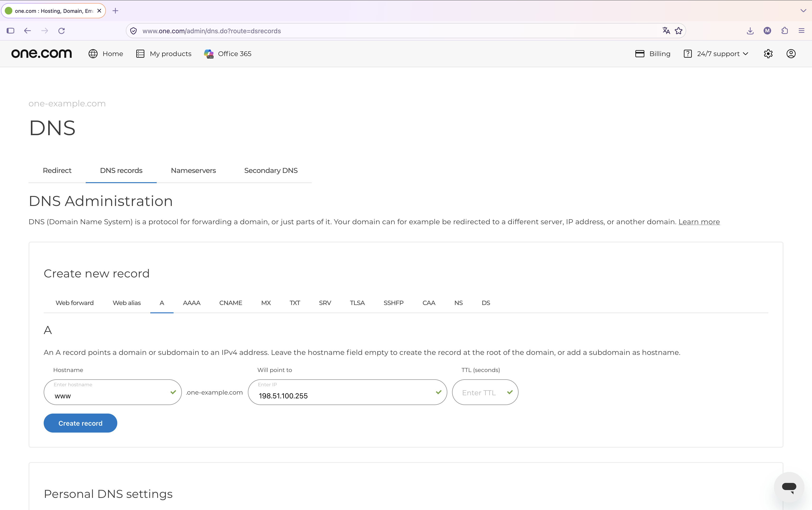Select the NS record type tab
This screenshot has height=510, width=812.
[458, 303]
